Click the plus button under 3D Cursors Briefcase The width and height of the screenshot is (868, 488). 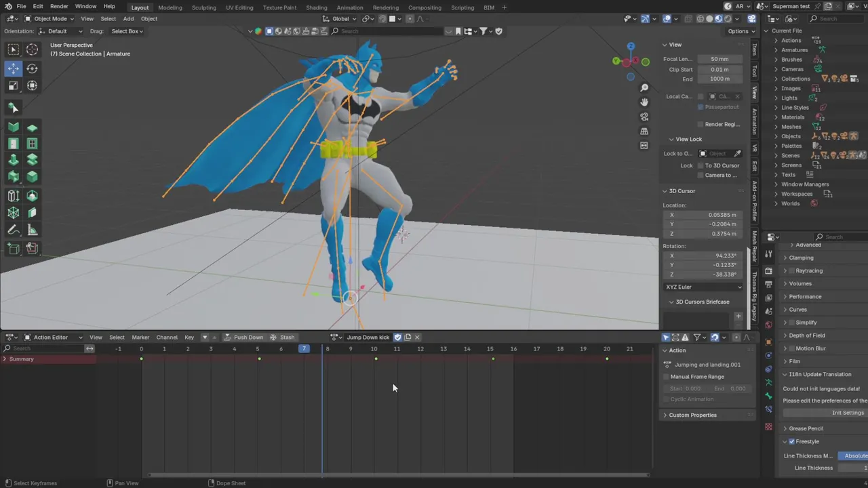[738, 316]
